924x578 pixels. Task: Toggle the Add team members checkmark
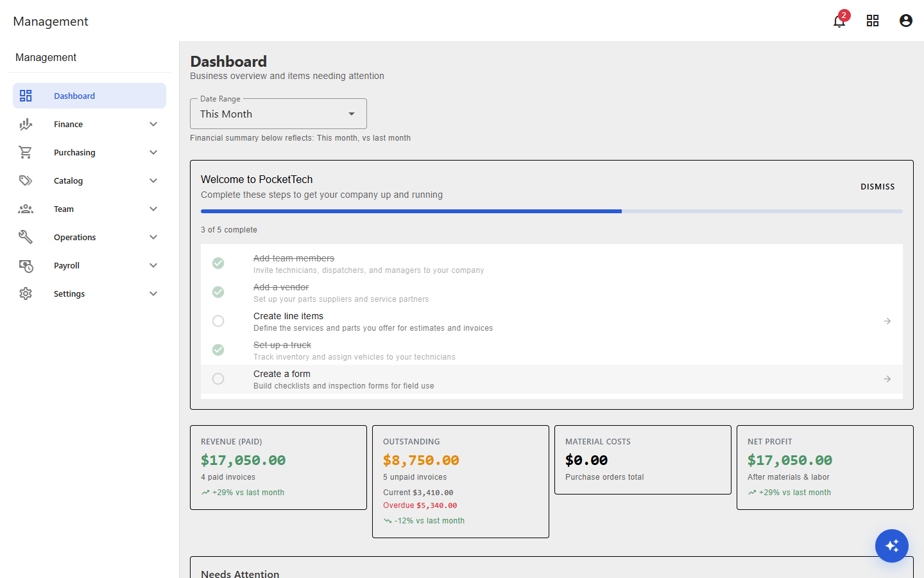tap(218, 263)
